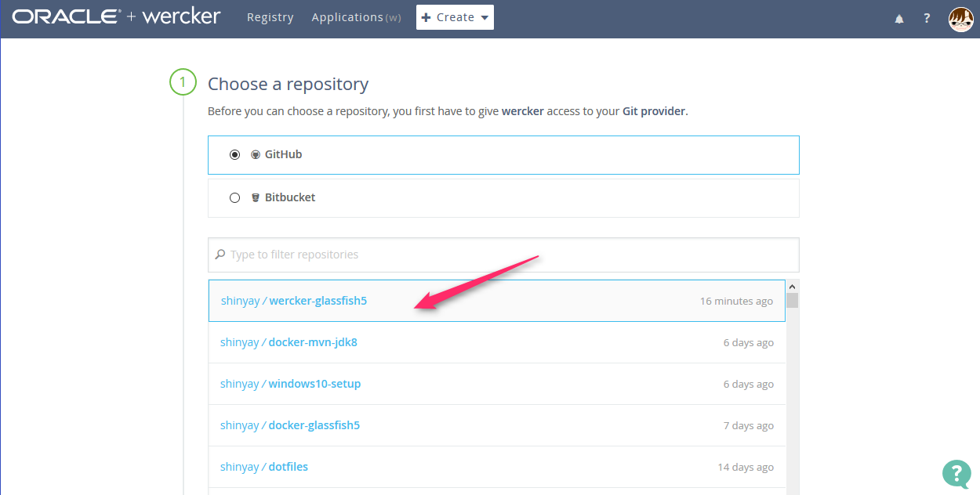Open the help question mark in header

(927, 17)
